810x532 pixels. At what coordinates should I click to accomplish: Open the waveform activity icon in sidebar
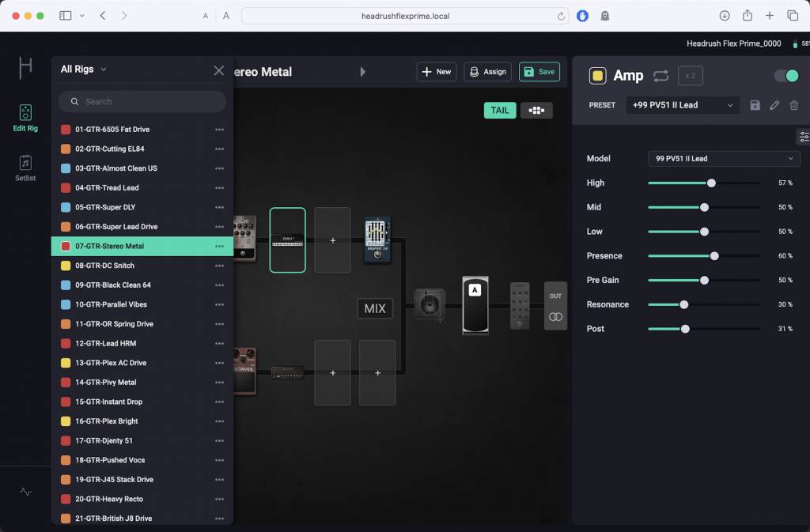(25, 492)
